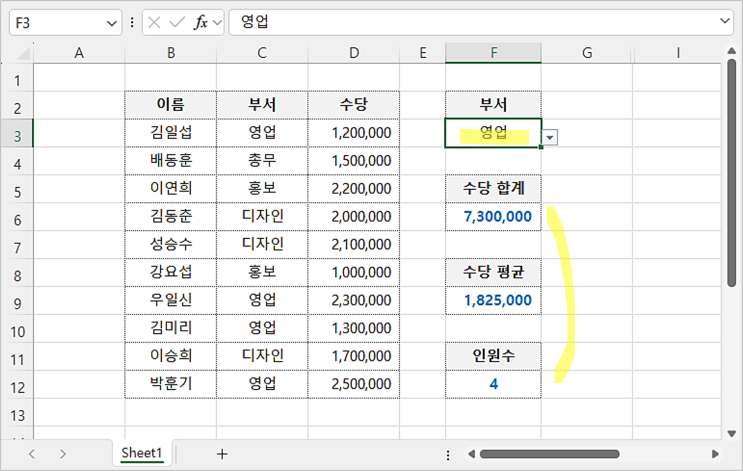Viewport: 743px width, 471px height.
Task: Click the 수당 합계 label cell
Action: coord(493,189)
